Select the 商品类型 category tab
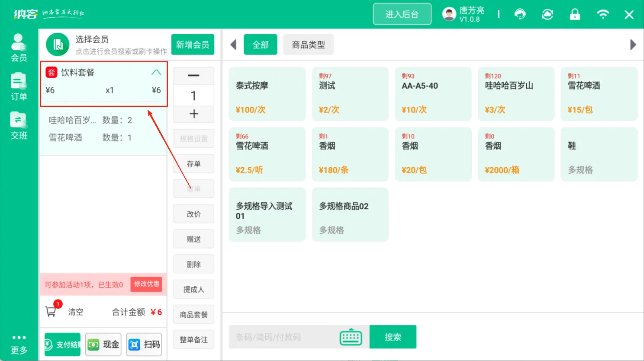The height and width of the screenshot is (361, 644). (x=308, y=44)
